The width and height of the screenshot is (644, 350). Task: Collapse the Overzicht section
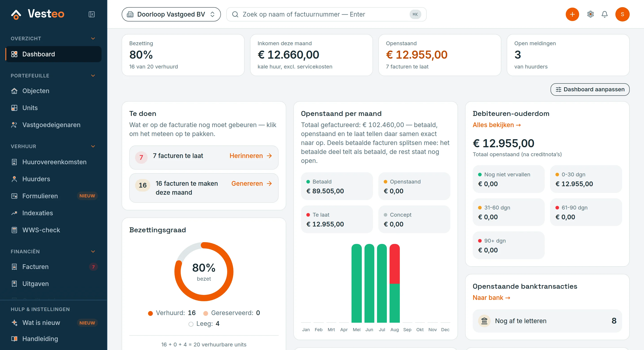point(93,38)
